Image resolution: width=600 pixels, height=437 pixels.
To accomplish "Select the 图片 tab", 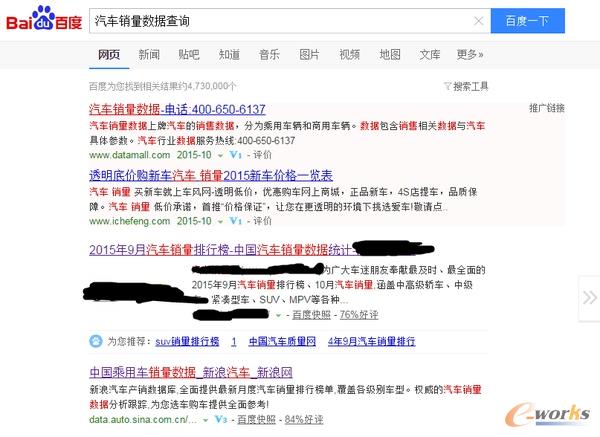I will [309, 55].
